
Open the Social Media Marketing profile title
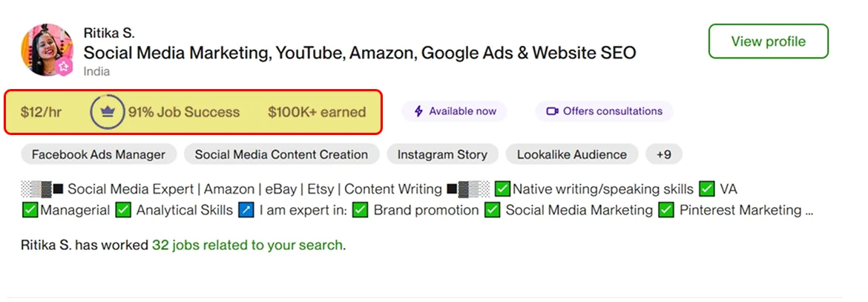(360, 53)
